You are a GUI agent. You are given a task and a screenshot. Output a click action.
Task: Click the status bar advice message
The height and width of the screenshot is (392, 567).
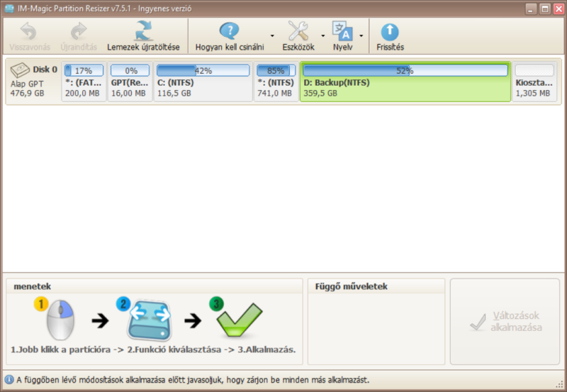tap(193, 380)
